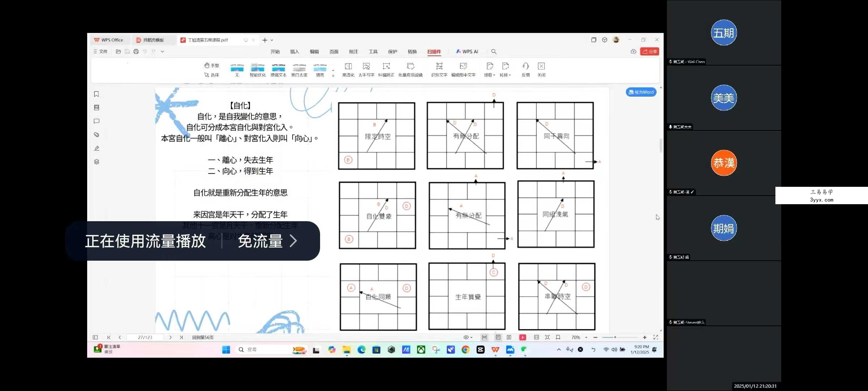
Task: Choose the 无 (no filter) thumbnail
Action: pos(237,70)
